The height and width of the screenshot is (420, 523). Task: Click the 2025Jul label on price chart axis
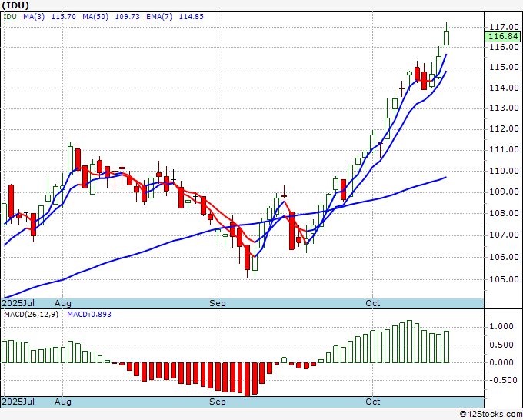pyautogui.click(x=18, y=303)
